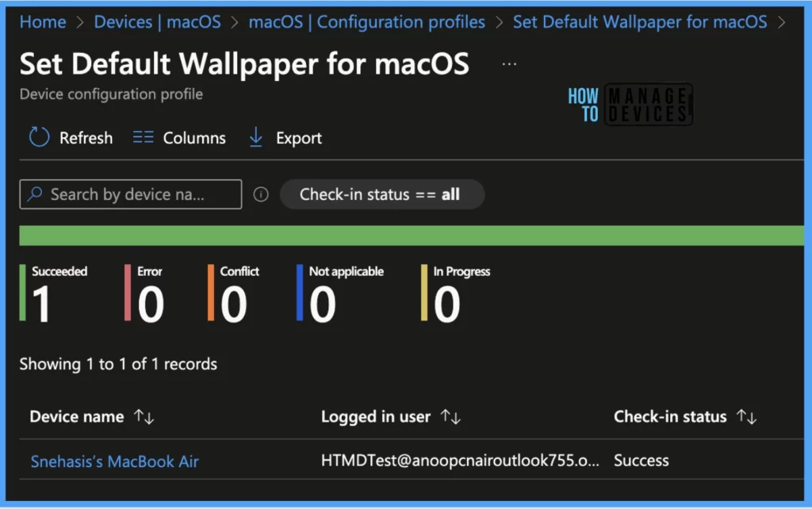The height and width of the screenshot is (509, 812).
Task: Click the Device name column header
Action: [x=77, y=416]
